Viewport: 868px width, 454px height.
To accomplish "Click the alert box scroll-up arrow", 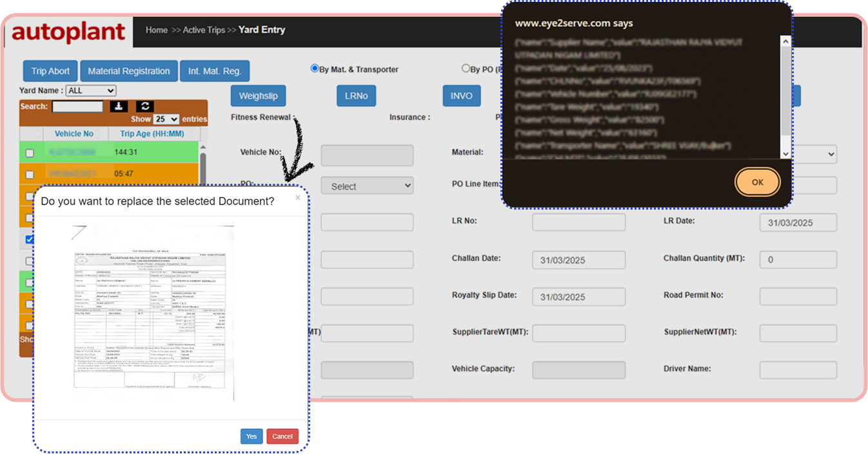I will [785, 42].
